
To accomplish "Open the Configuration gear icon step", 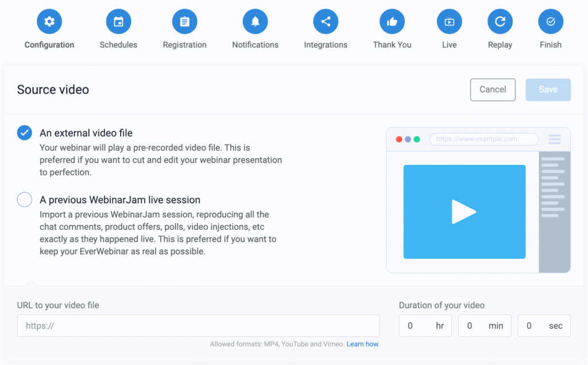I will click(x=49, y=21).
